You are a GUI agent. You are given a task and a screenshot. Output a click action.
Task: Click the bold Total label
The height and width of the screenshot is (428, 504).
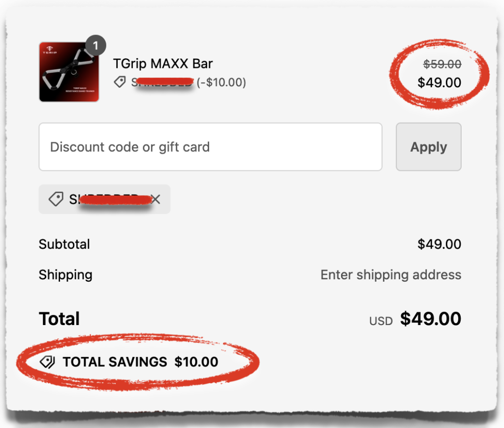60,319
